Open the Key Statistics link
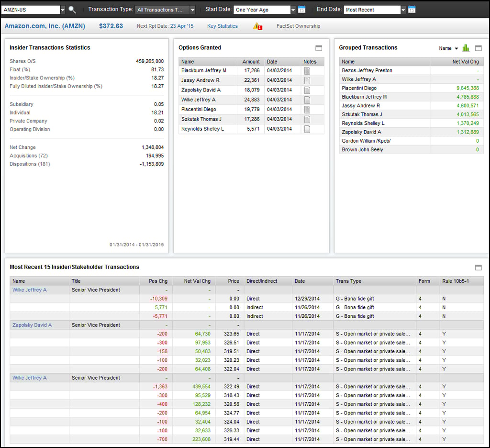This screenshot has width=490, height=448. [x=222, y=26]
